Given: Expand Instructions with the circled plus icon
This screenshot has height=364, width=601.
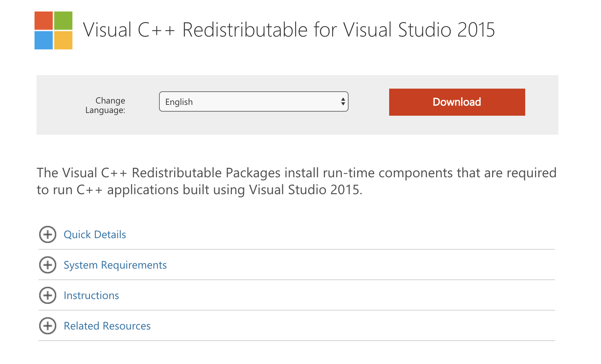Looking at the screenshot, I should pyautogui.click(x=48, y=295).
